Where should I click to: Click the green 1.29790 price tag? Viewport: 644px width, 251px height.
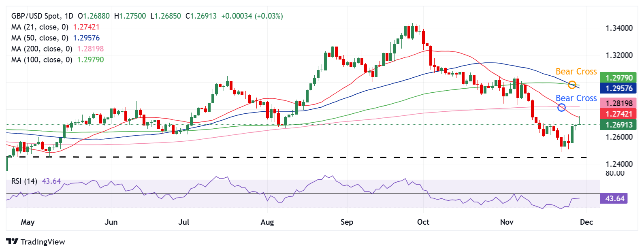pyautogui.click(x=618, y=78)
